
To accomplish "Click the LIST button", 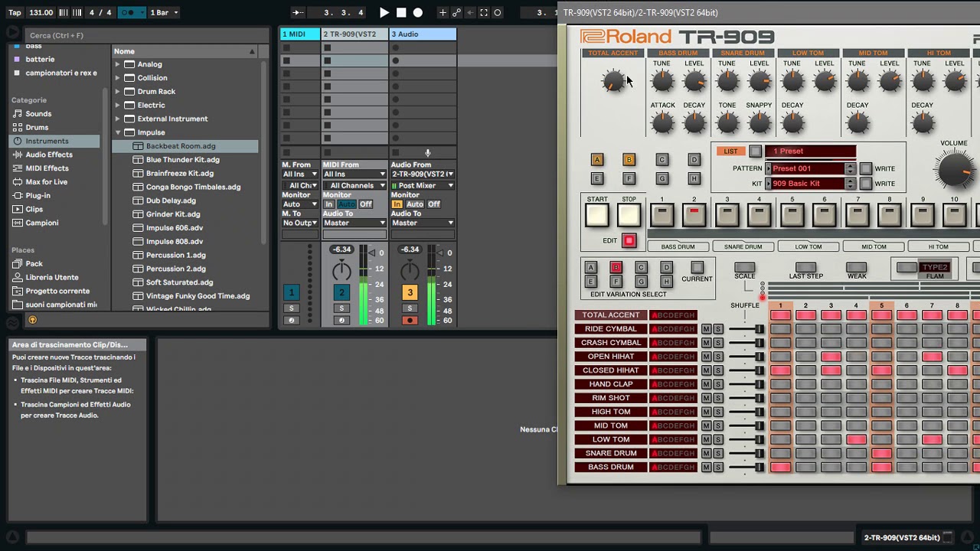I will [x=755, y=152].
